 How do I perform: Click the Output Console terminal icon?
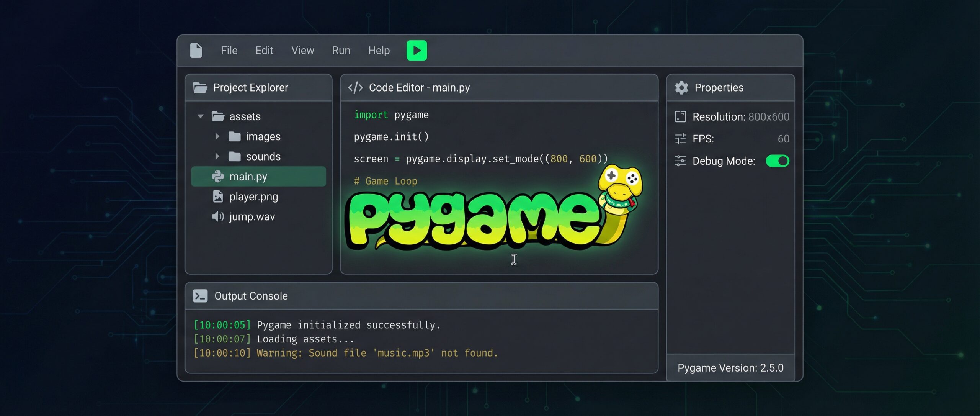[x=200, y=296]
